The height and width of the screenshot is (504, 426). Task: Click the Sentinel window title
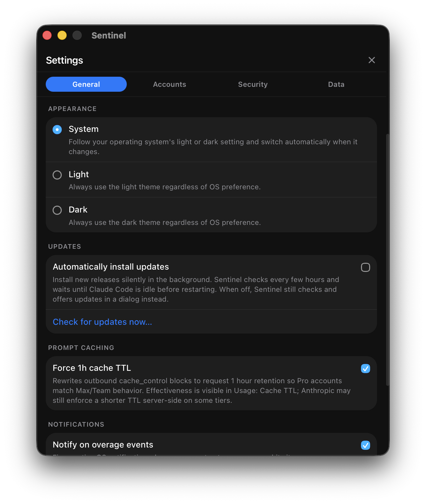point(108,35)
